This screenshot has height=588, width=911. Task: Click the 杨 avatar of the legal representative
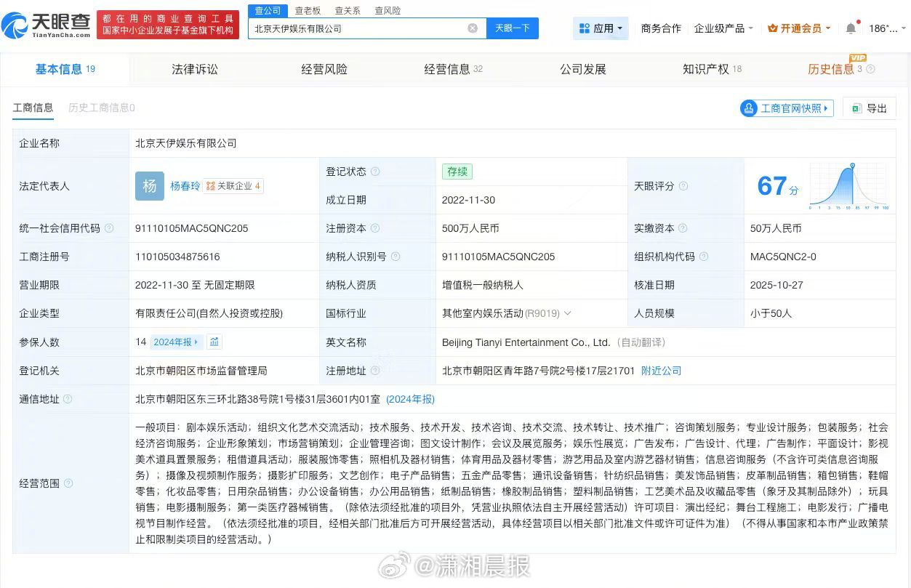tap(150, 186)
